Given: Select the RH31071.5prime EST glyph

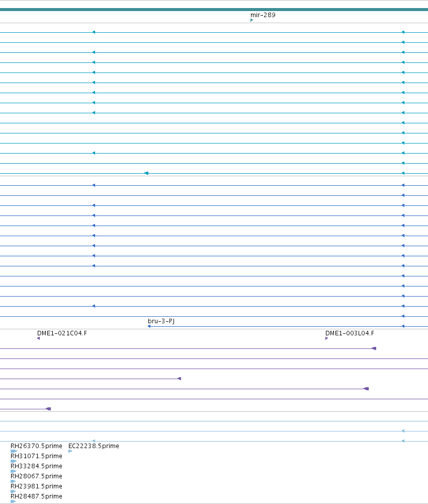Looking at the screenshot, I should point(14,461).
